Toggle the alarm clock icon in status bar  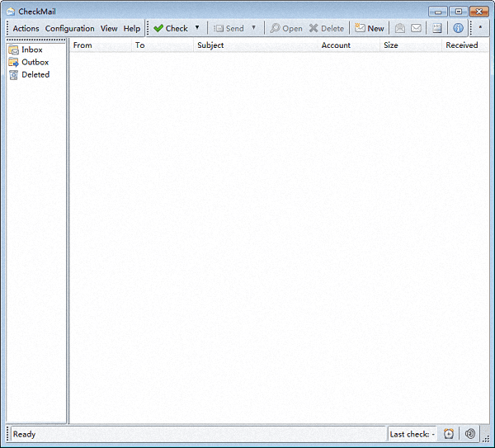pos(449,434)
